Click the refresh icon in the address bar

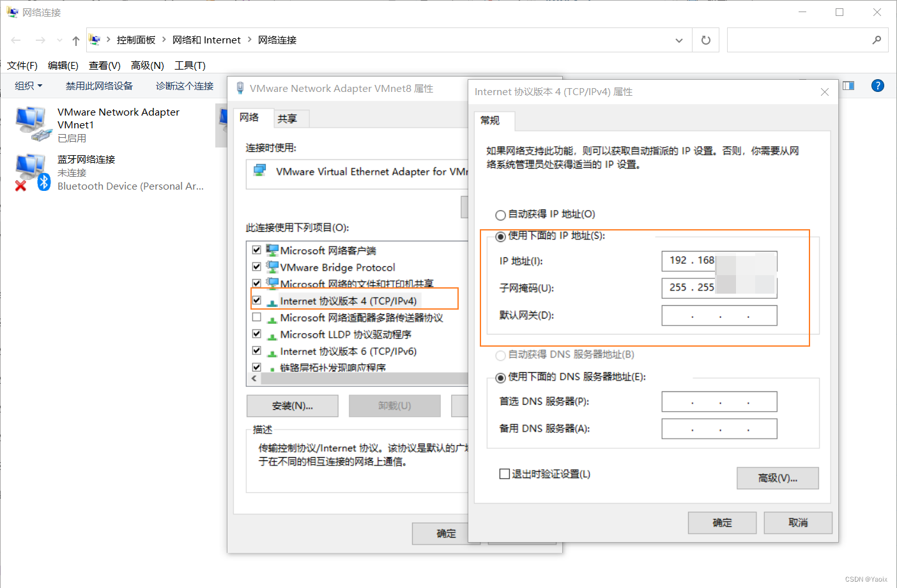tap(705, 40)
